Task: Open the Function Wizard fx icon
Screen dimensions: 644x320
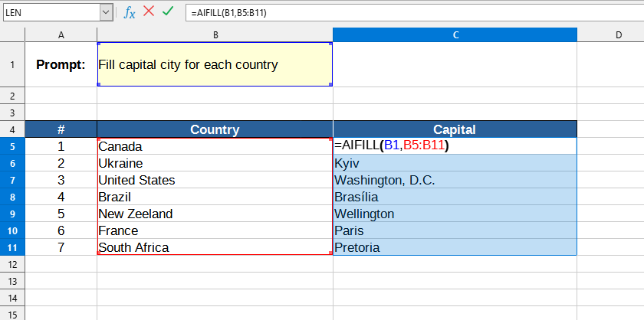Action: pos(130,12)
